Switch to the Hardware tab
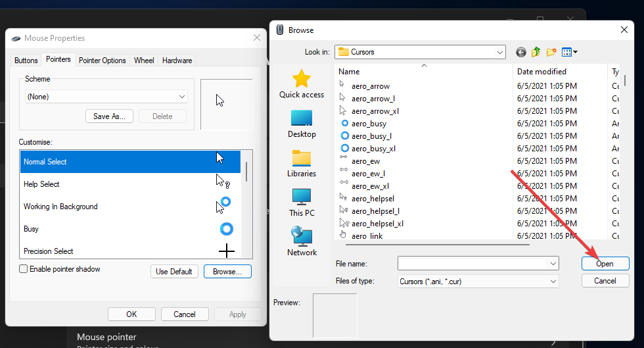Image resolution: width=644 pixels, height=348 pixels. pos(177,60)
